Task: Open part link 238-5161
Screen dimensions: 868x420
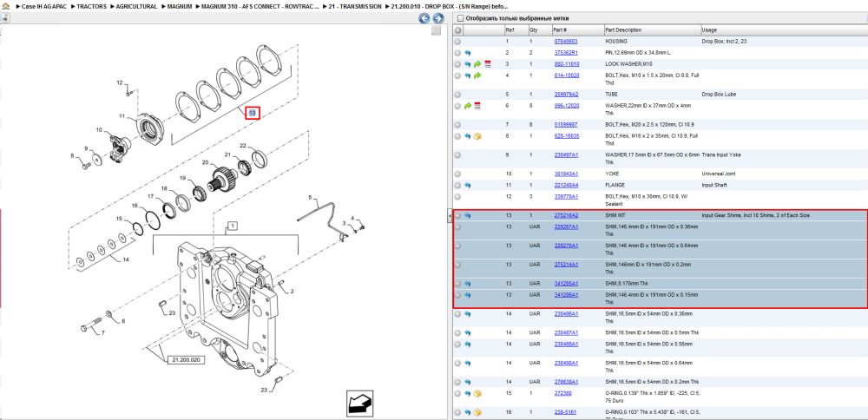Action: click(565, 412)
